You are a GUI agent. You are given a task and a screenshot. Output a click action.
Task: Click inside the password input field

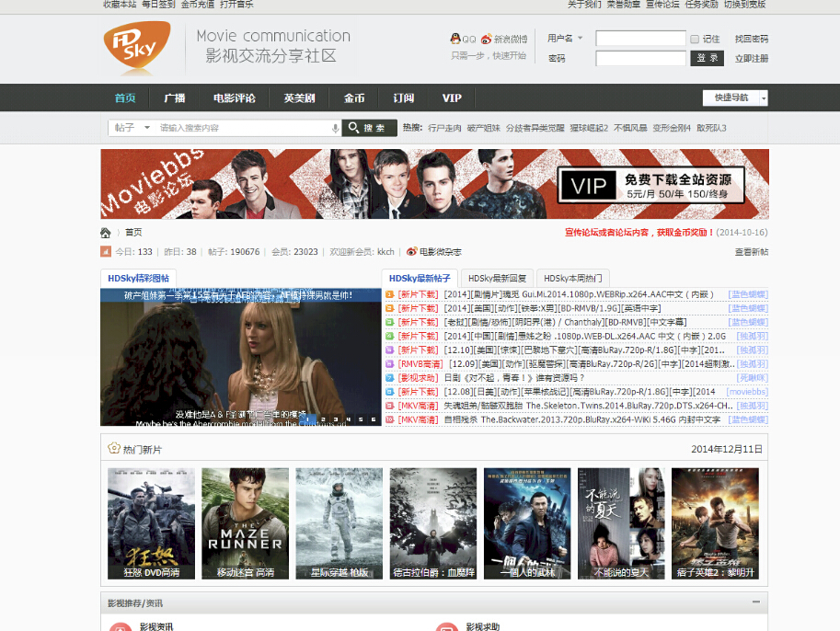coord(640,58)
